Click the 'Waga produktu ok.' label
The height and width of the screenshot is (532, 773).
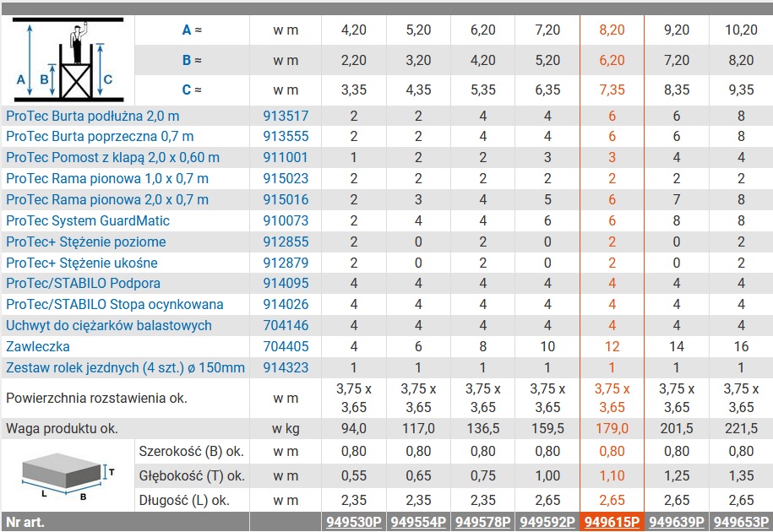click(x=63, y=429)
